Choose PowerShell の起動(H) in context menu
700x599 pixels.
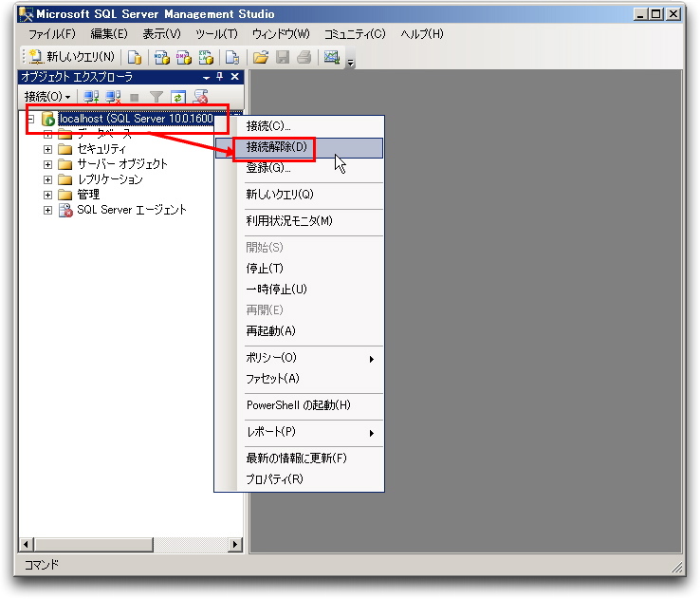pos(299,405)
